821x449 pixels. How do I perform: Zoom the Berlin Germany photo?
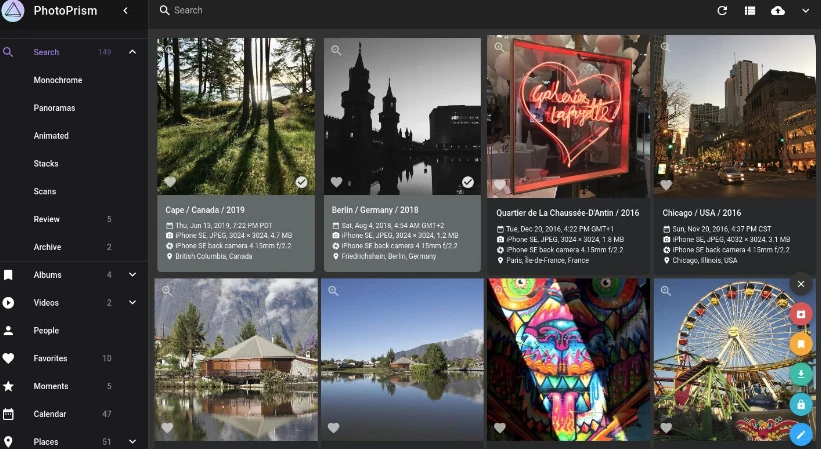coord(336,50)
